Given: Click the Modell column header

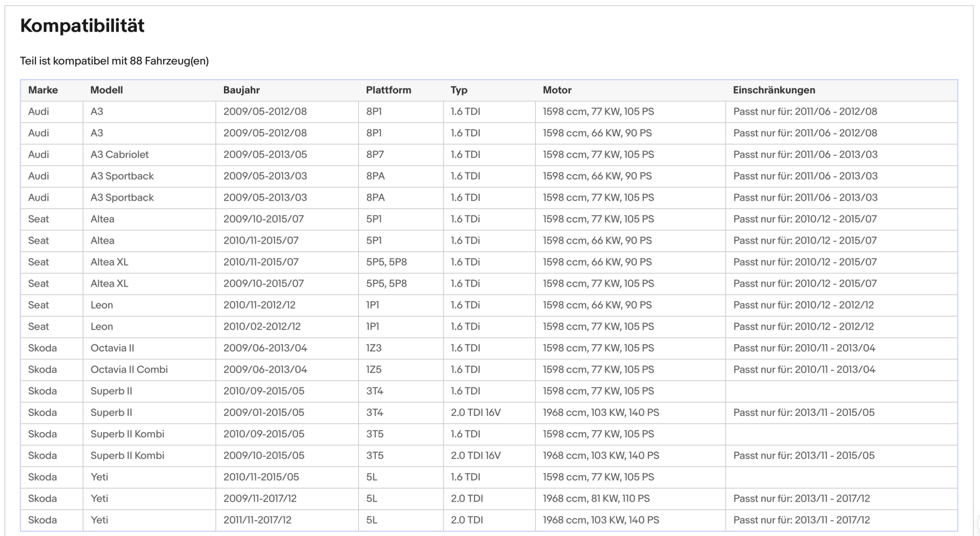Looking at the screenshot, I should click(x=107, y=90).
